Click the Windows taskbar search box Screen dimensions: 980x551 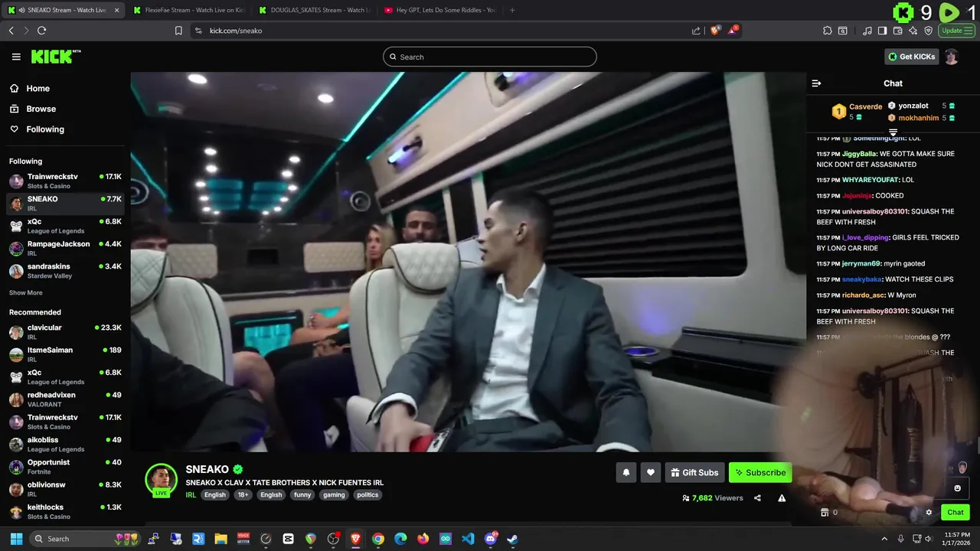[x=84, y=539]
